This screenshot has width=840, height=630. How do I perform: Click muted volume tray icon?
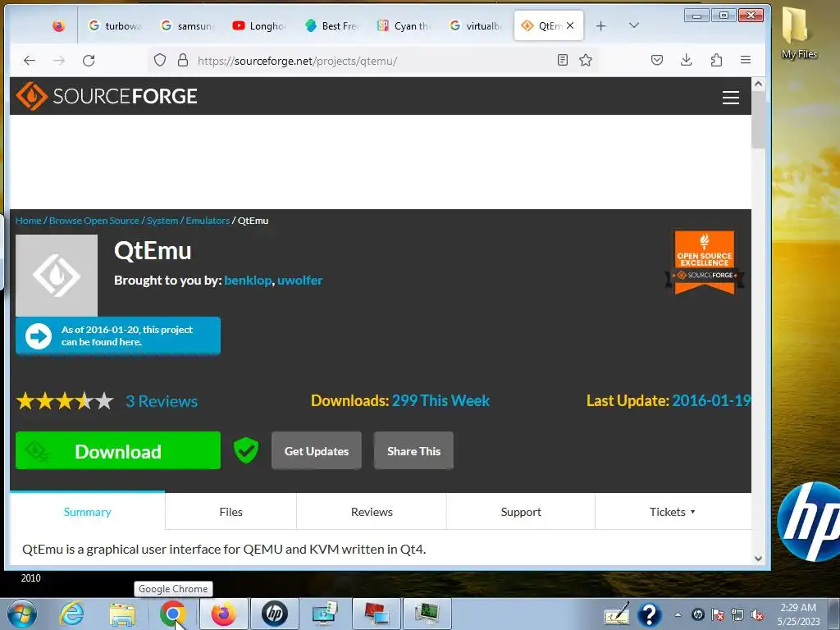[x=757, y=614]
